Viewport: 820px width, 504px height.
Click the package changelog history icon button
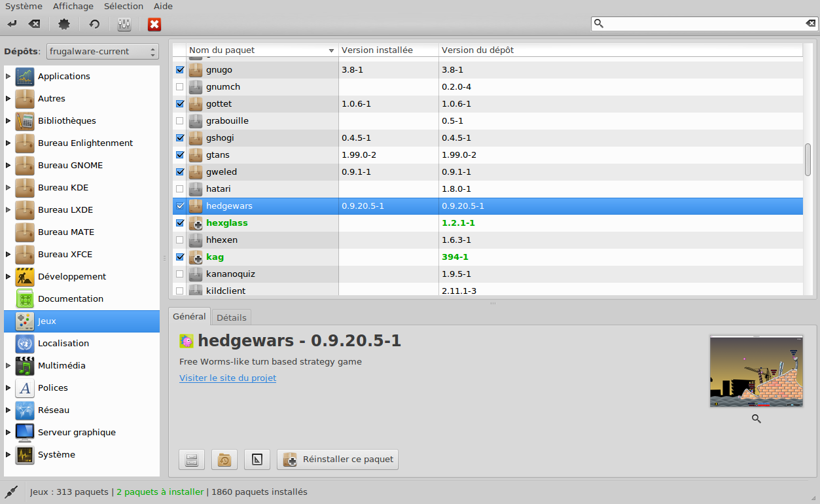(224, 459)
